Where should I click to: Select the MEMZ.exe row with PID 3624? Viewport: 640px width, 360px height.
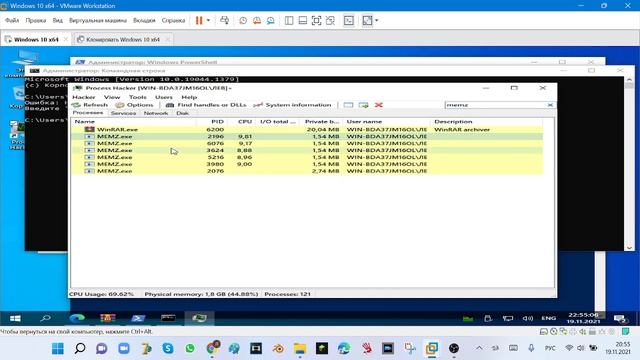[307, 150]
